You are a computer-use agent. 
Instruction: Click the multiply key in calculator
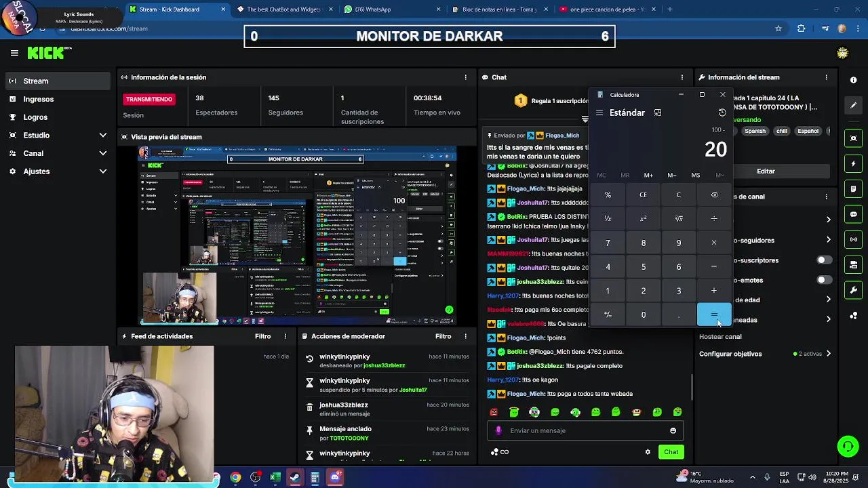pos(714,243)
